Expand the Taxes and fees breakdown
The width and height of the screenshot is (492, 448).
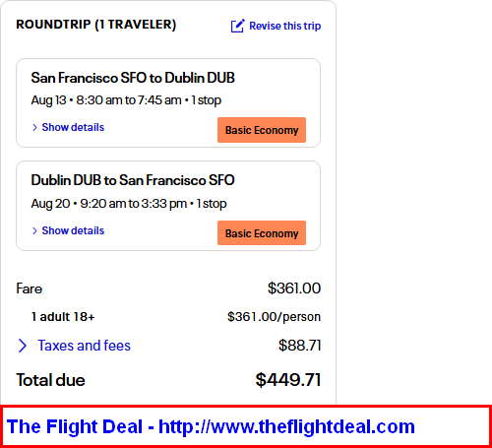pyautogui.click(x=84, y=346)
